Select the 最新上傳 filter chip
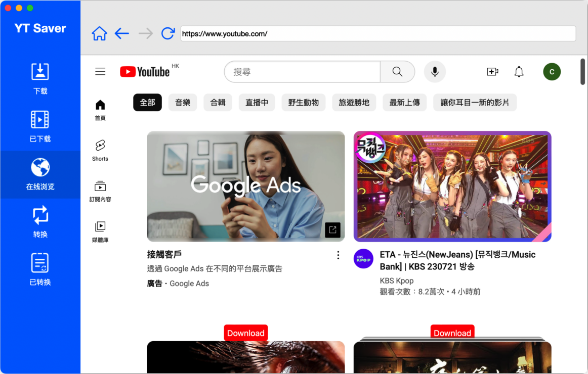Screen dimensions: 588x374 tap(405, 103)
